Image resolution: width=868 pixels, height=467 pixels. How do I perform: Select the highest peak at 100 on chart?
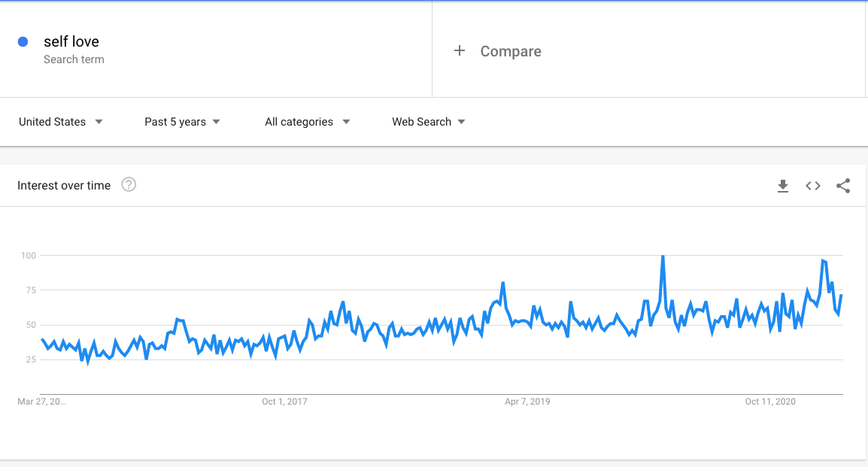pyautogui.click(x=663, y=256)
